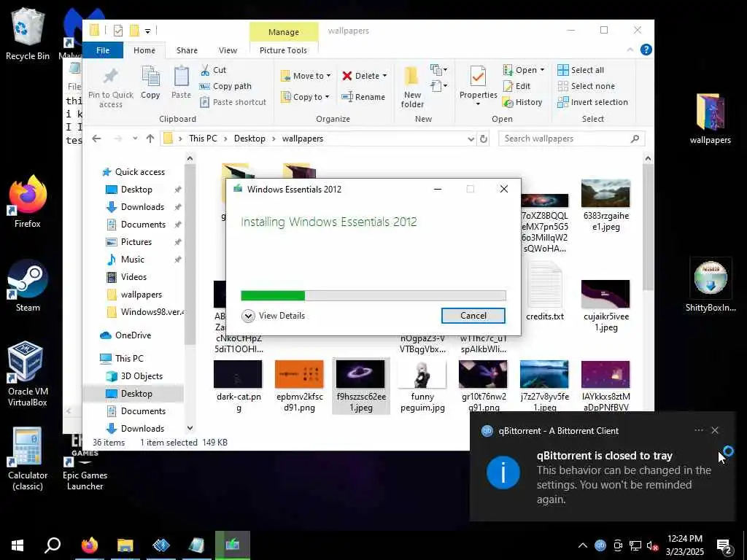The height and width of the screenshot is (560, 747).
Task: Click Select all in the ribbon
Action: coord(581,70)
